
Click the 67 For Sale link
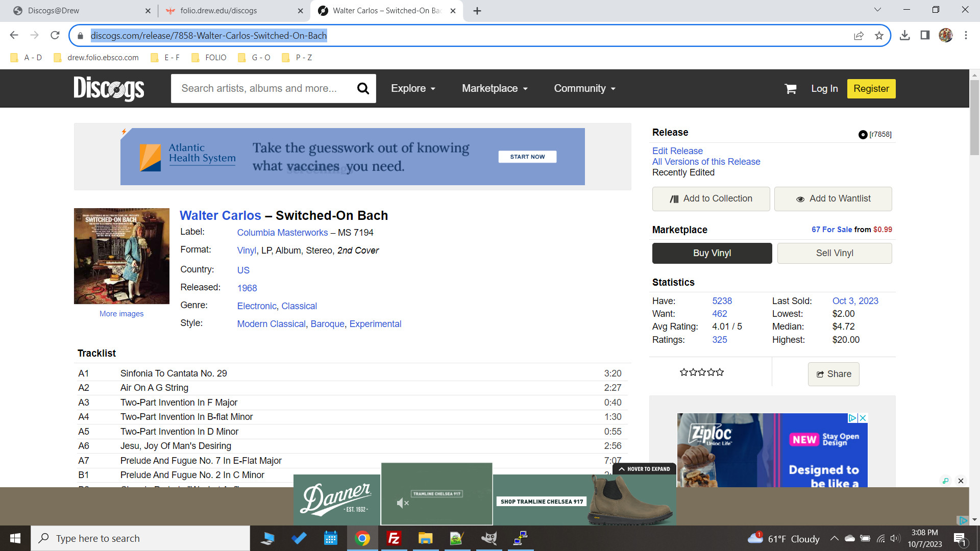click(x=831, y=230)
